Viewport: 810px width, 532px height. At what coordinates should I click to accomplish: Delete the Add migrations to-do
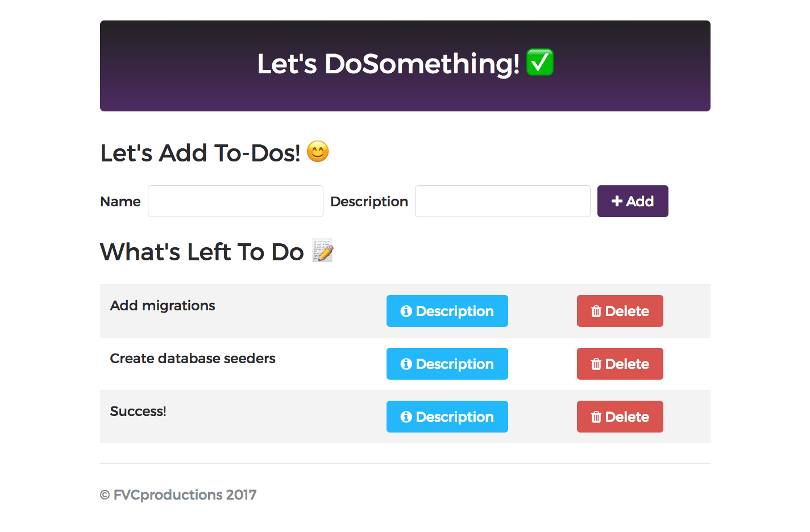coord(620,311)
